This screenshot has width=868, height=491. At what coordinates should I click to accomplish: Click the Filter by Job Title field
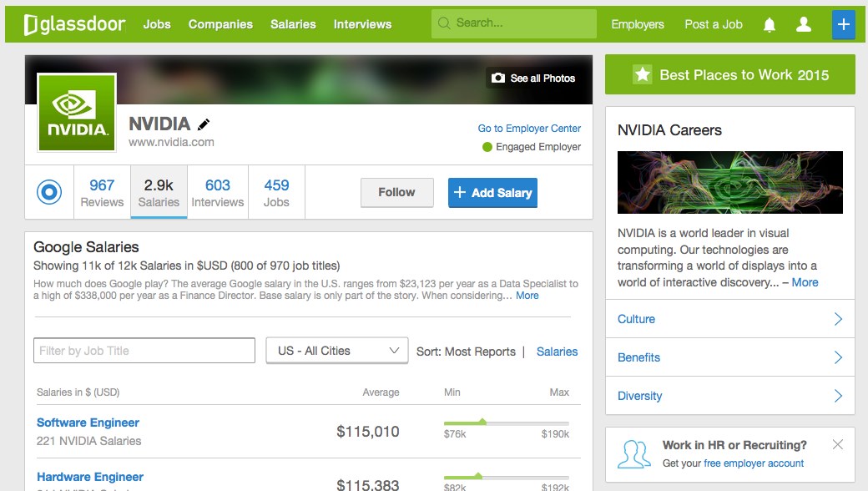[144, 351]
